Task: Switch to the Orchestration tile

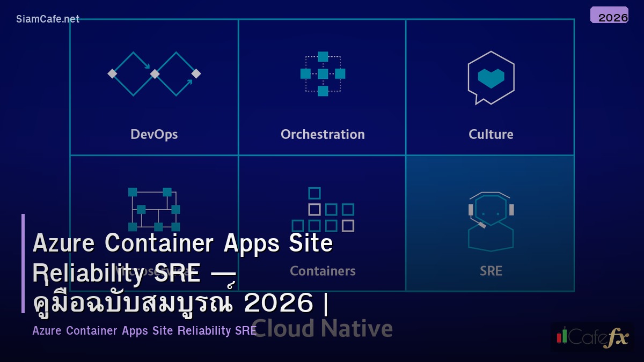Action: point(323,134)
